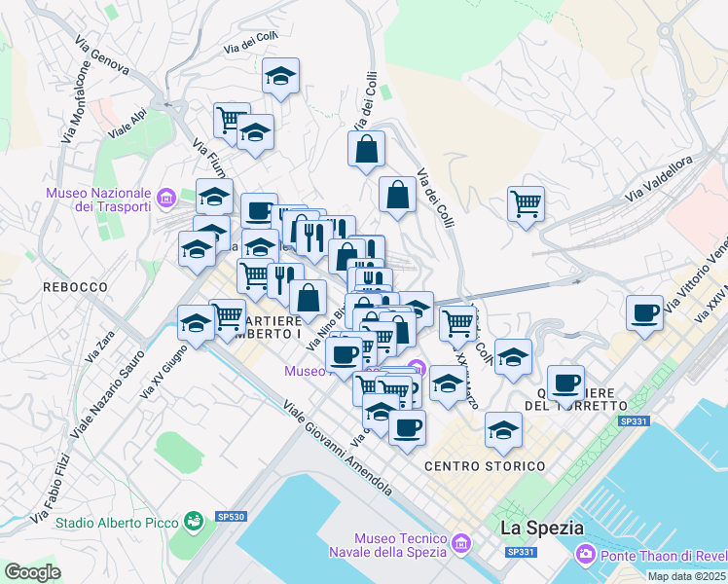Viewport: 728px width, 584px height.
Task: Click the school marker near Via XV Giugno
Action: point(196,323)
